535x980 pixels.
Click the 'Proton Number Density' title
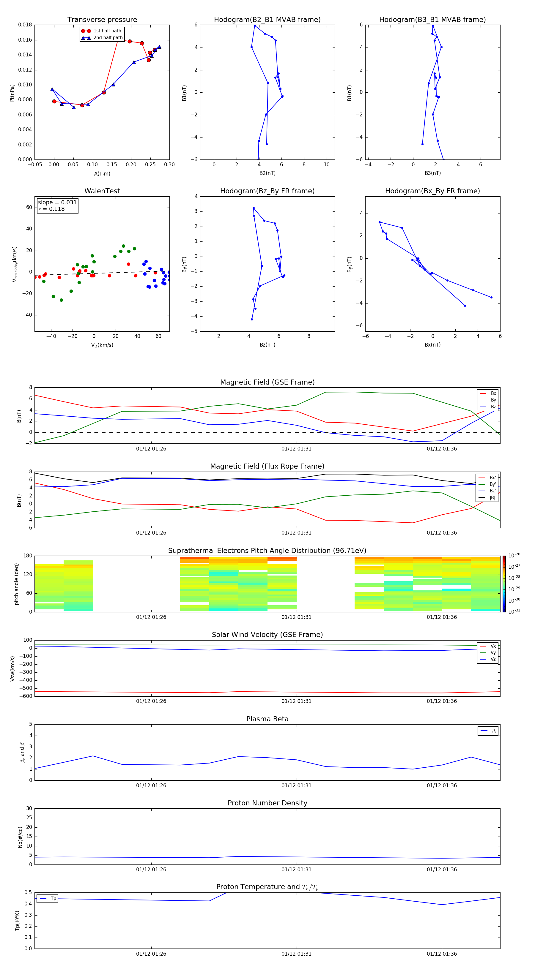pos(267,804)
